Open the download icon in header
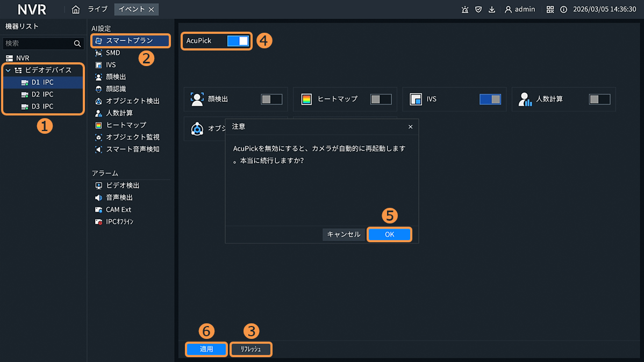The image size is (644, 362). [492, 9]
